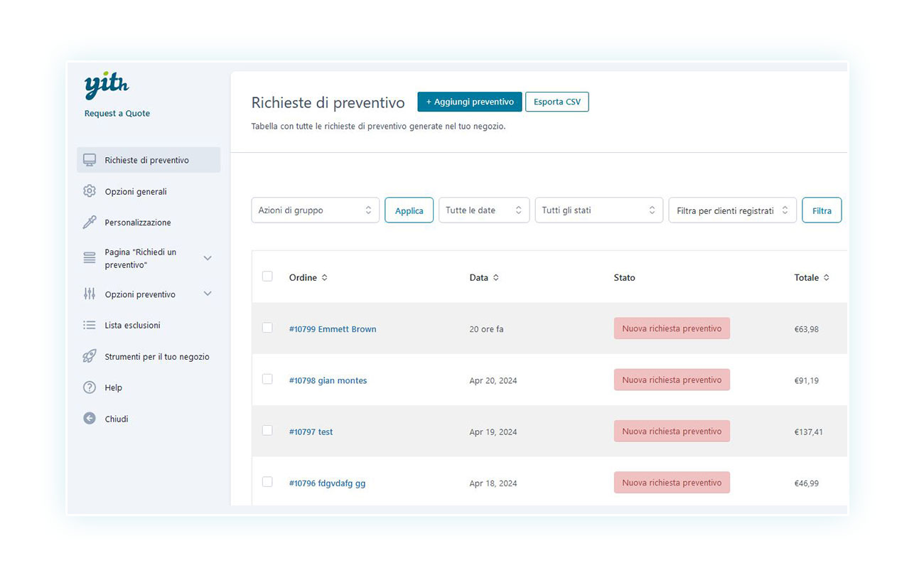Click the Richieste di preventivo page heading
924x578 pixels.
click(328, 102)
